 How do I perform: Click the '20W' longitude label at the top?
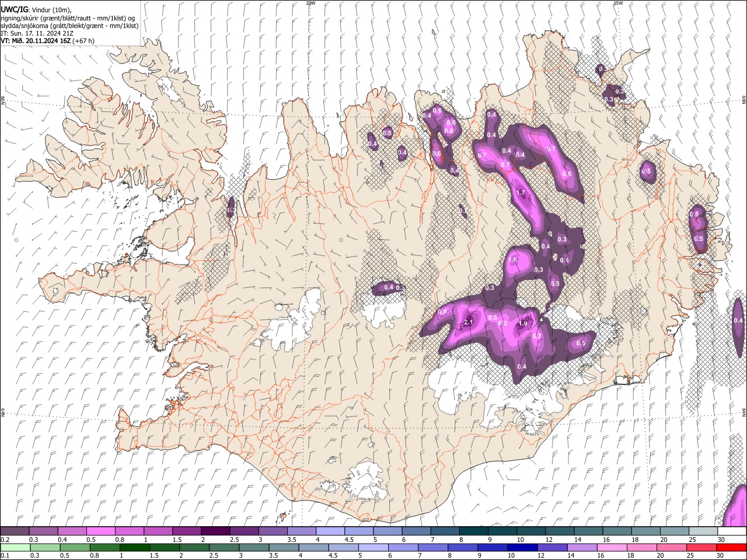coord(310,3)
